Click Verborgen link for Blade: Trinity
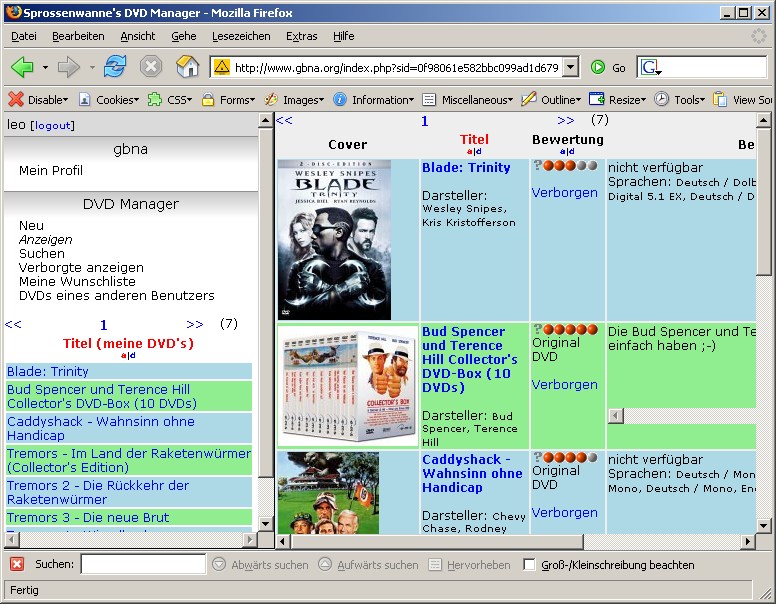 [x=565, y=193]
